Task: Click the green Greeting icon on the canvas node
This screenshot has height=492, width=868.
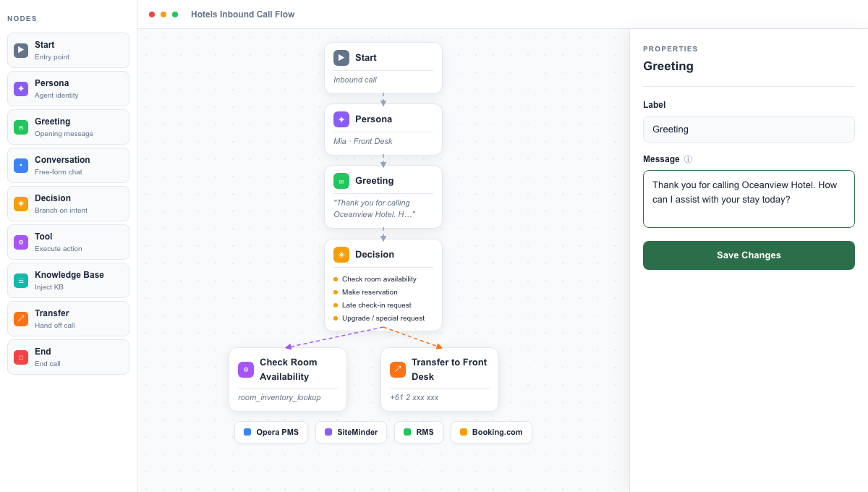Action: [x=341, y=180]
